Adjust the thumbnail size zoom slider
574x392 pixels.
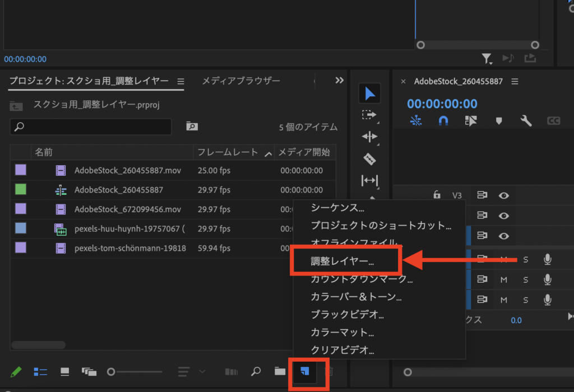pyautogui.click(x=112, y=371)
